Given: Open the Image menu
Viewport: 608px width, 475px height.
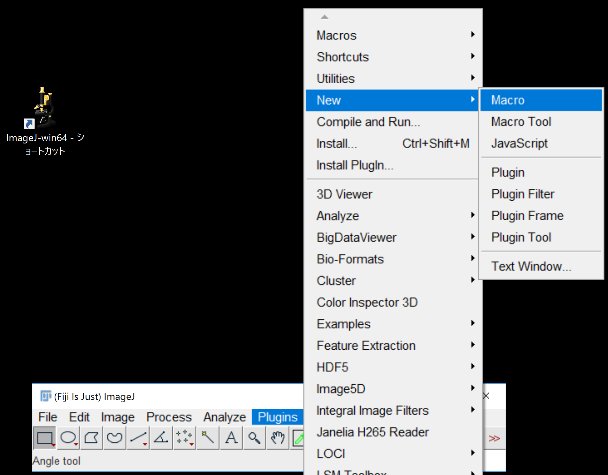Looking at the screenshot, I should [x=117, y=417].
